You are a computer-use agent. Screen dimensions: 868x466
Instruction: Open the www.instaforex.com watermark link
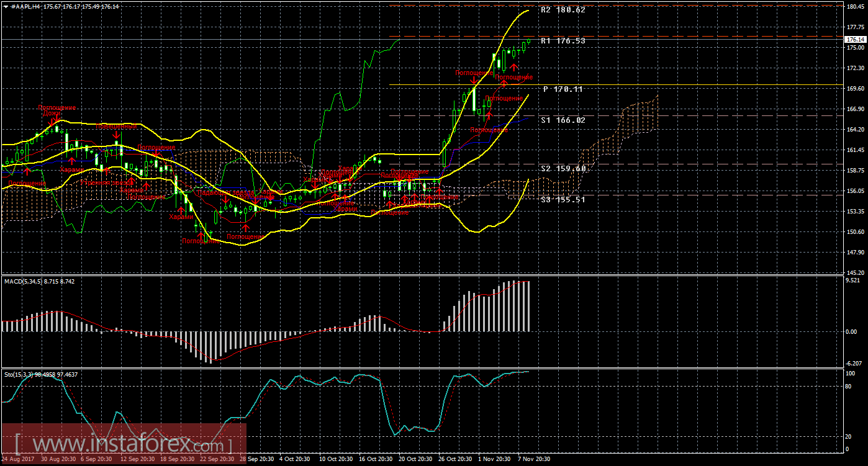coord(124,445)
